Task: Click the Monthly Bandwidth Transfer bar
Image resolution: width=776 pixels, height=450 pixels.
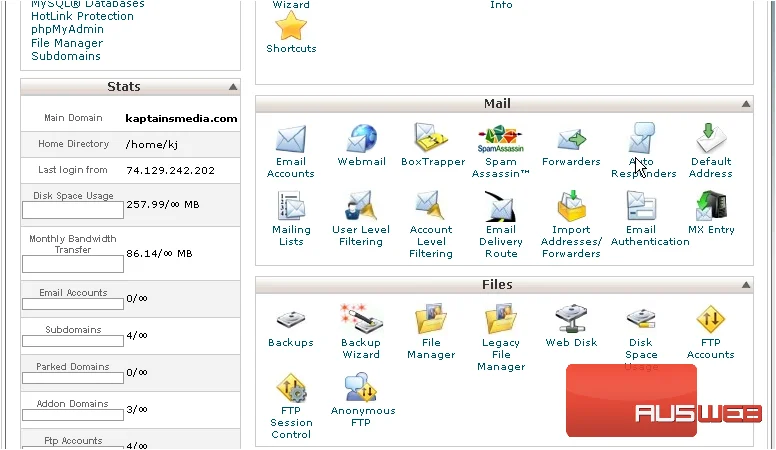Action: (x=73, y=264)
